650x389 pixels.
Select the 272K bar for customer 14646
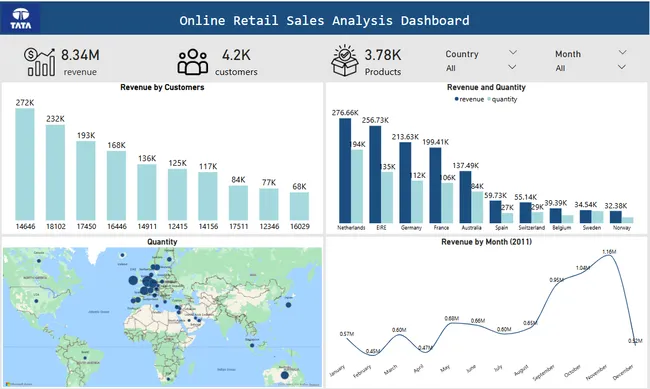click(x=25, y=164)
